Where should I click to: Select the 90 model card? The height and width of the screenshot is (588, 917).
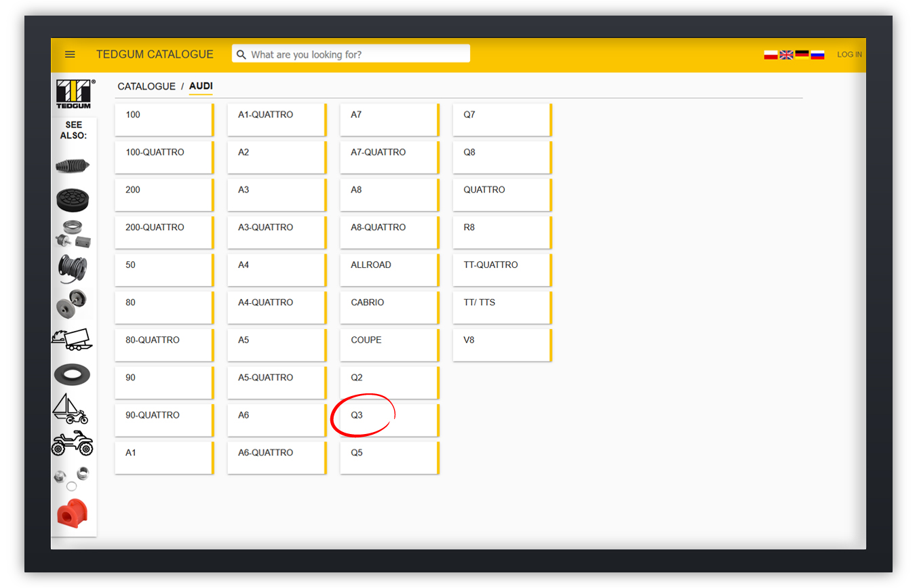click(x=164, y=383)
